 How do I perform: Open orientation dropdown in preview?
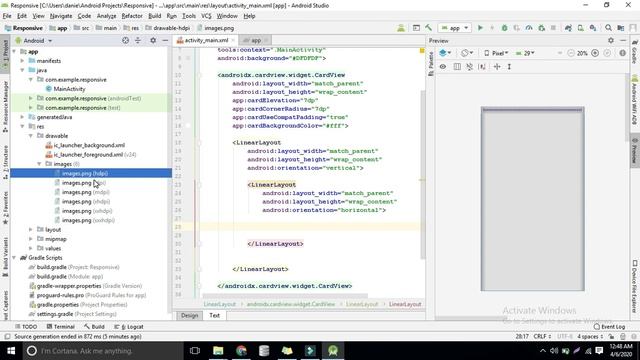[x=467, y=53]
